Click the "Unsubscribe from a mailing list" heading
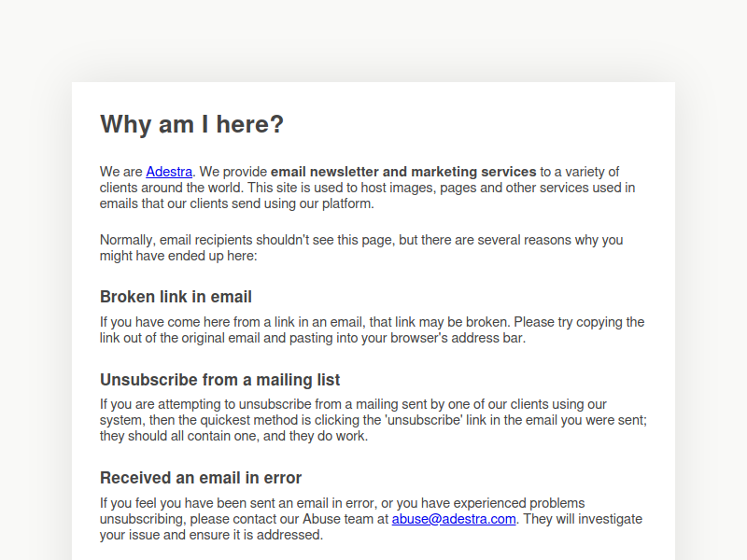 tap(219, 380)
